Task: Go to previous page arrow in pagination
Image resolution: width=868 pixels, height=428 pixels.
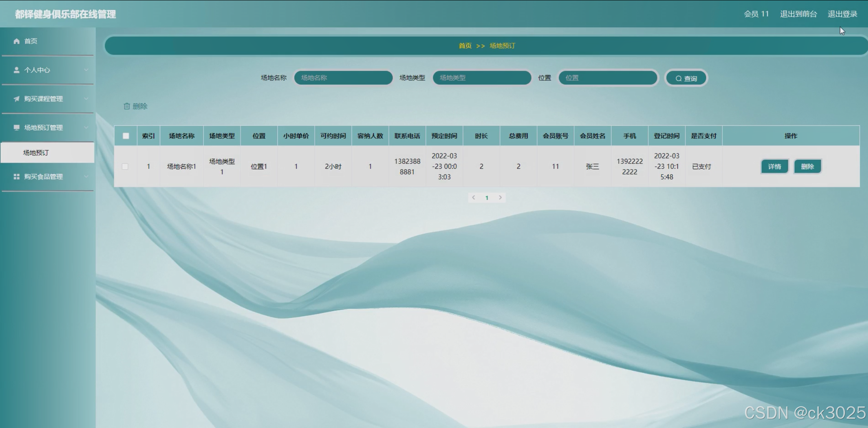Action: [473, 198]
